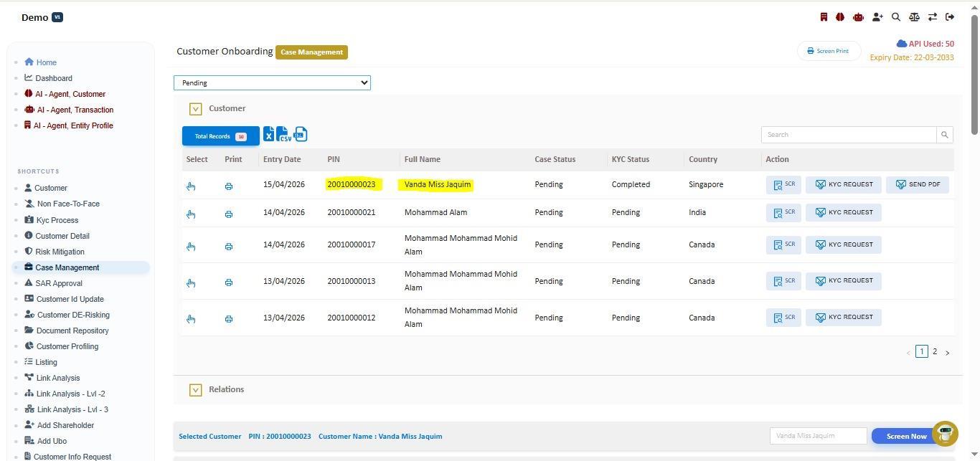Go to next page of customer table
980x461 pixels.
click(x=947, y=352)
